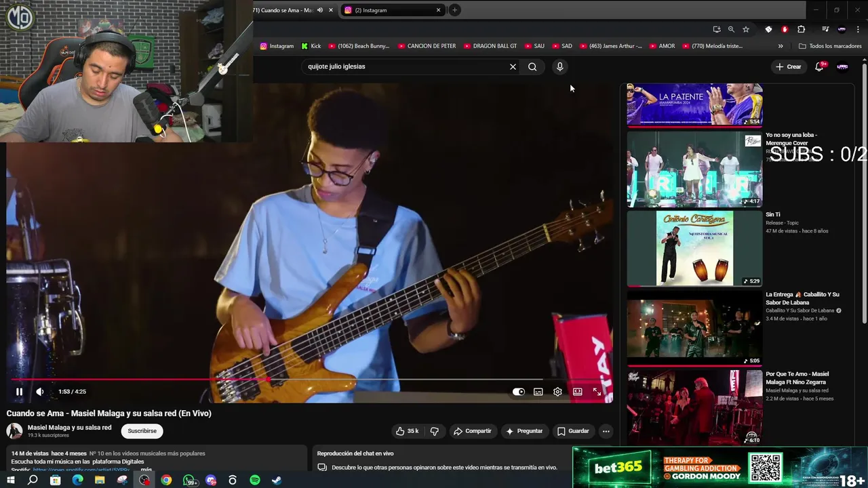The image size is (868, 488).
Task: Open the Extensions puzzle icon
Action: [802, 29]
